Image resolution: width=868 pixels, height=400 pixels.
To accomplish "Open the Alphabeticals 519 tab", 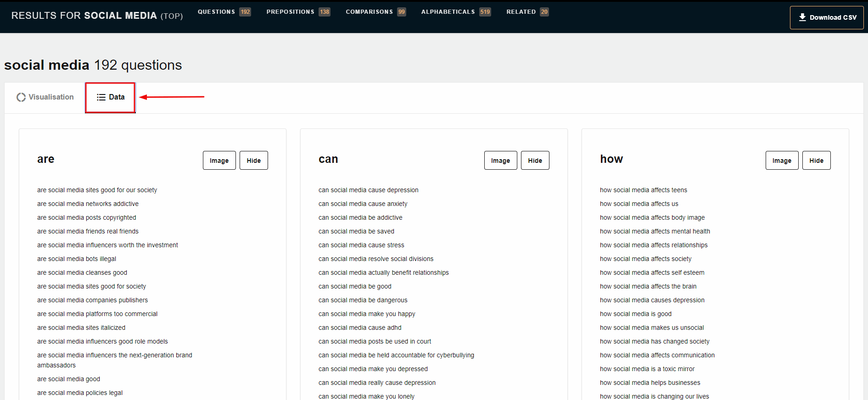I will 456,12.
